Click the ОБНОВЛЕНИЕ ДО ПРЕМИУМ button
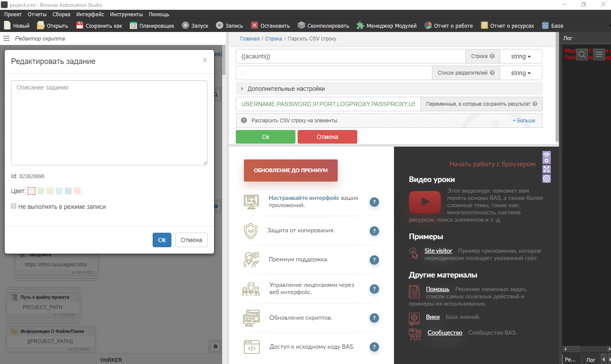 (x=290, y=170)
